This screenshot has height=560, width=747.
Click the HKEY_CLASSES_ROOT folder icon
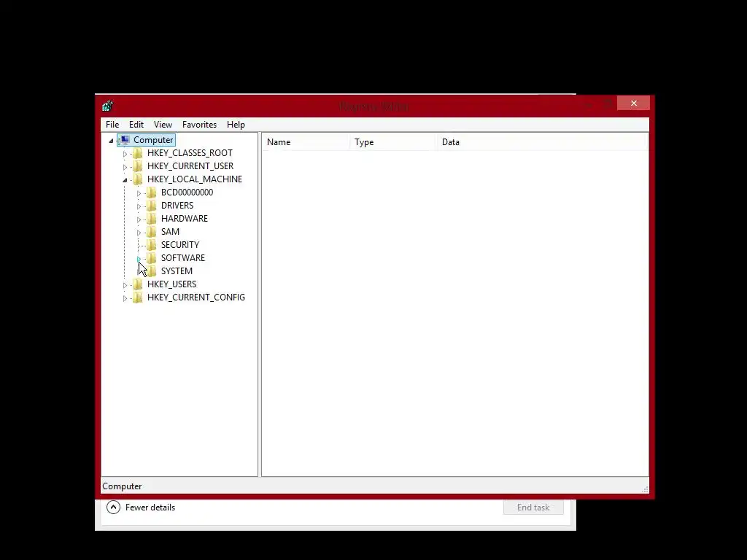tap(138, 153)
